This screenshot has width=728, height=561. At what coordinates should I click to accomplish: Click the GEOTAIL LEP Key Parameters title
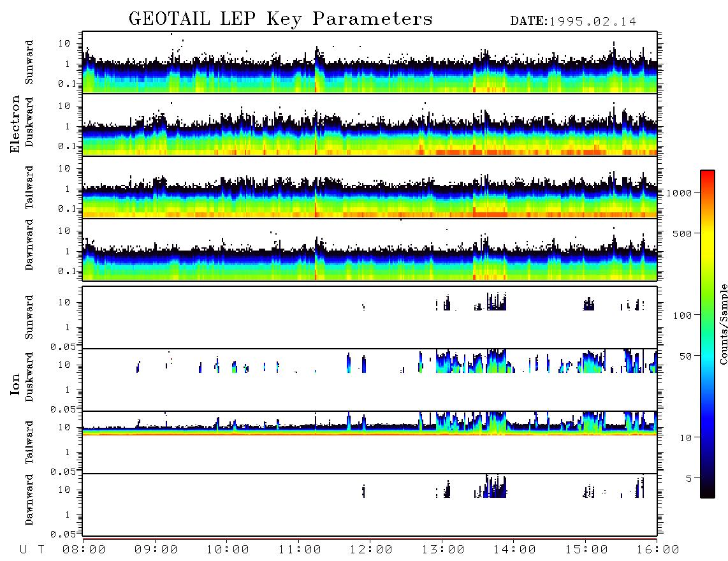tap(280, 19)
